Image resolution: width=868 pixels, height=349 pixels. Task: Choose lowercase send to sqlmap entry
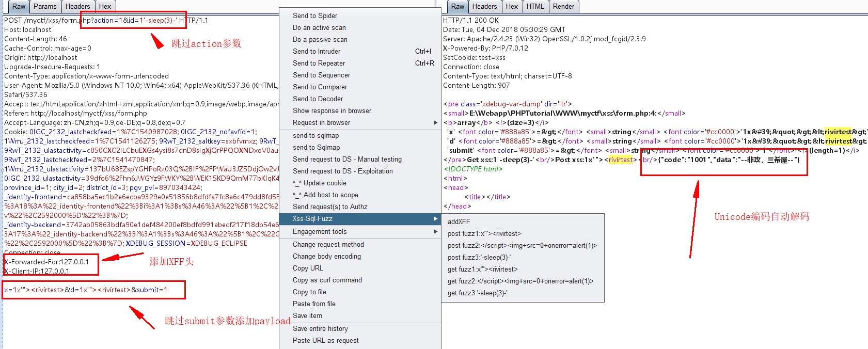pos(360,135)
